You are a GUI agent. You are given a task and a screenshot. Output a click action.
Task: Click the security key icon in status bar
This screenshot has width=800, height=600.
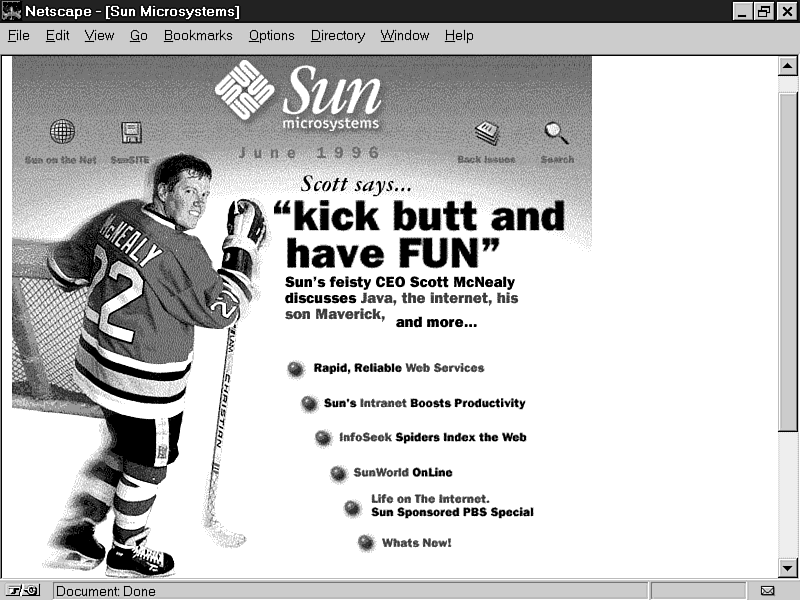(x=21, y=591)
